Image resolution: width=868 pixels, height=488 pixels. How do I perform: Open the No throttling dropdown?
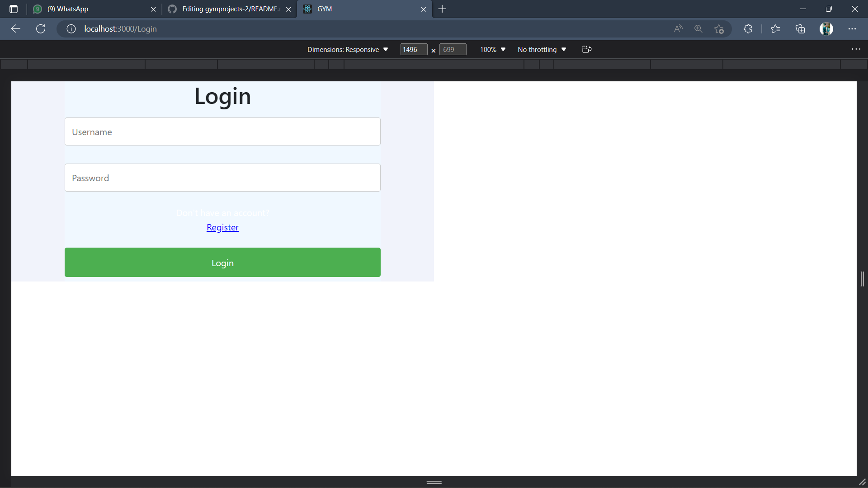pos(542,50)
